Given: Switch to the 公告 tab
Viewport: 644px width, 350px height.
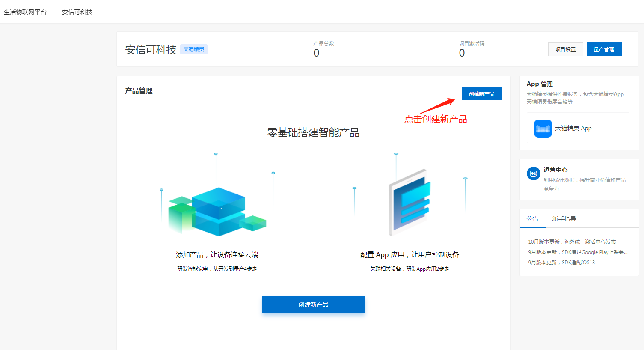Looking at the screenshot, I should coord(533,219).
